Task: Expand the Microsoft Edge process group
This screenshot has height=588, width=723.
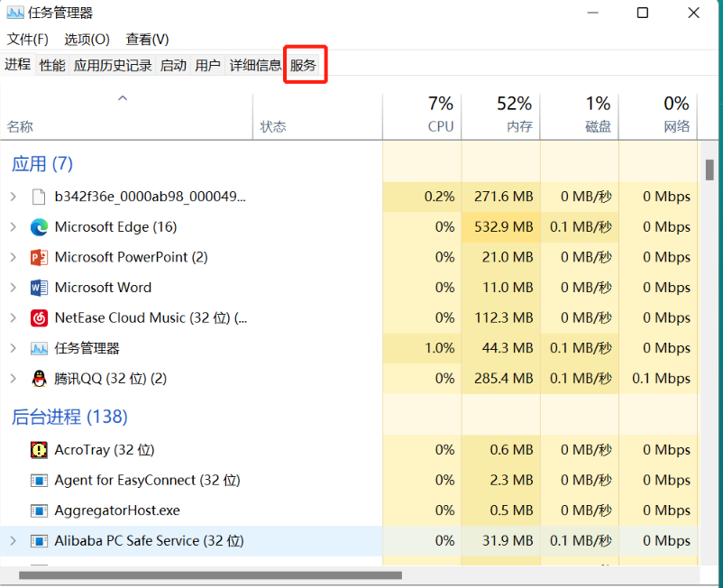Action: click(x=14, y=226)
